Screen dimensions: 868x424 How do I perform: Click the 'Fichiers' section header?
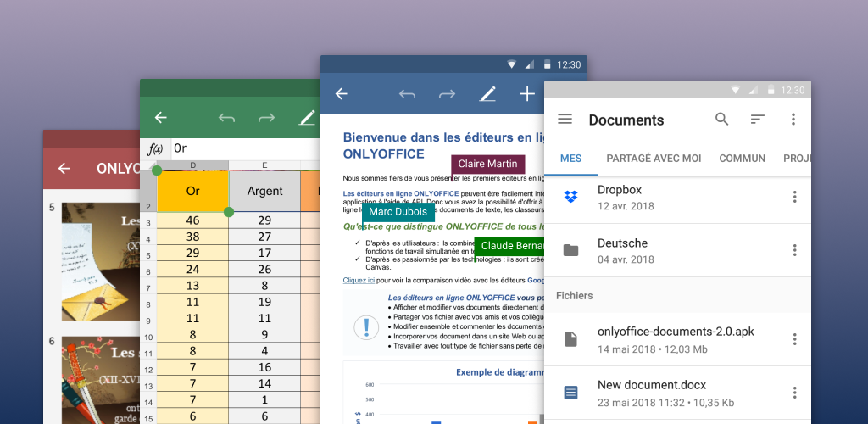(x=574, y=296)
